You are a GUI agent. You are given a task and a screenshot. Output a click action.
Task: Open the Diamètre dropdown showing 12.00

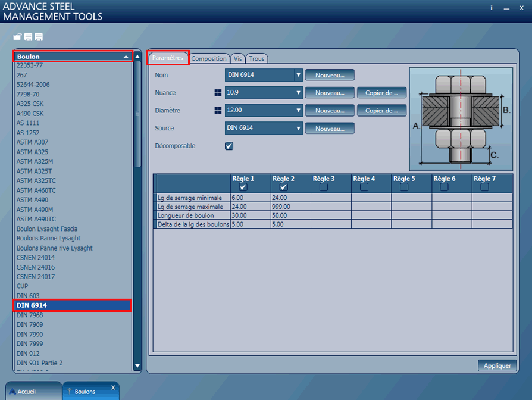(x=264, y=110)
